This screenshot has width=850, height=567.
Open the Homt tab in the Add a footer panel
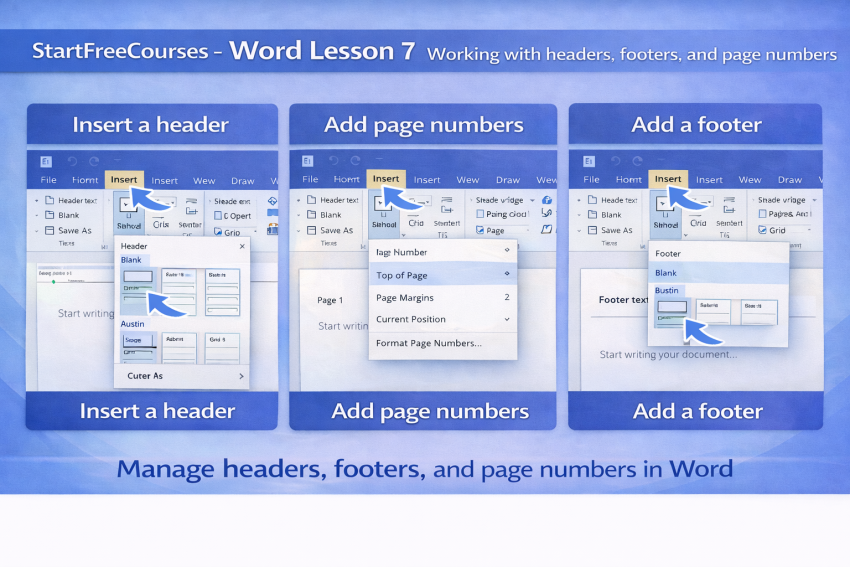pyautogui.click(x=629, y=179)
